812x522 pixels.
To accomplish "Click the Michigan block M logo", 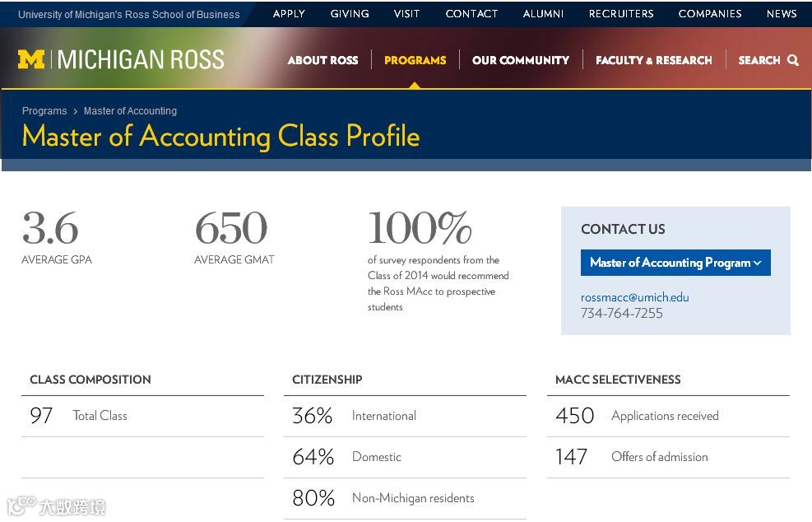I will [31, 59].
